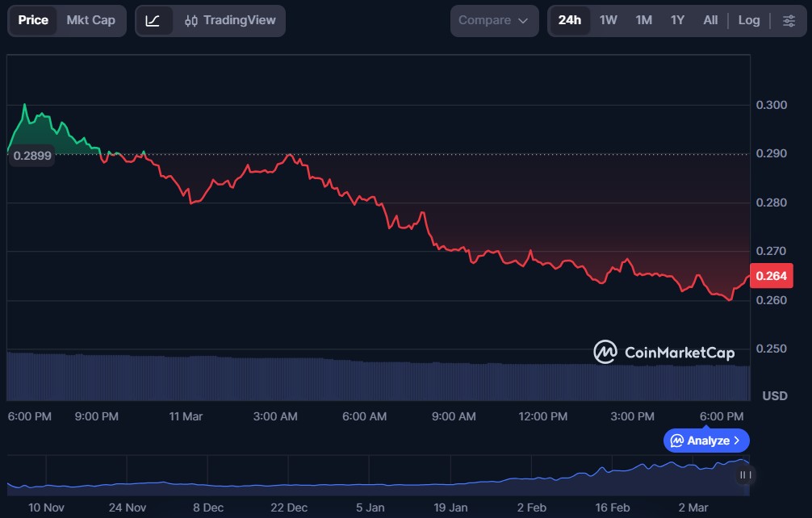812x518 pixels.
Task: Switch to the line chart view icon
Action: tap(153, 20)
